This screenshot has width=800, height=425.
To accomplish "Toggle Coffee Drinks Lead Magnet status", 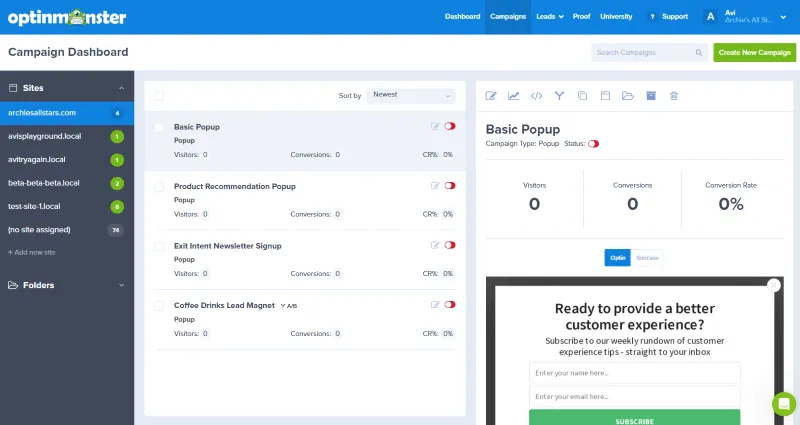I will 450,305.
